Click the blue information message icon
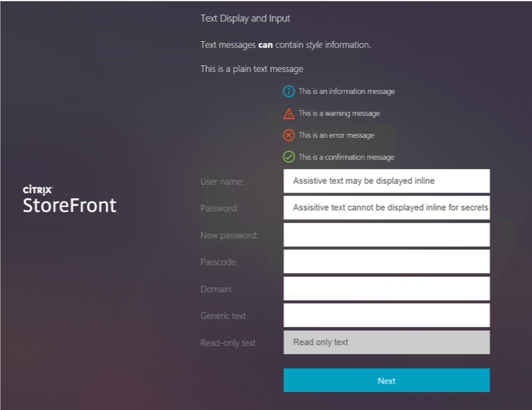 tap(289, 92)
